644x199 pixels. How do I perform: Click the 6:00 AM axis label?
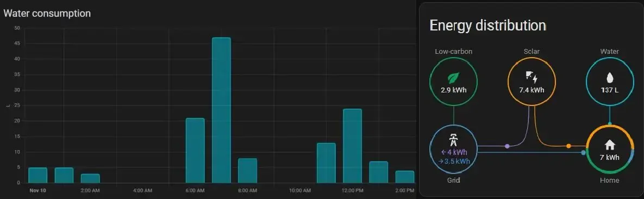click(195, 190)
